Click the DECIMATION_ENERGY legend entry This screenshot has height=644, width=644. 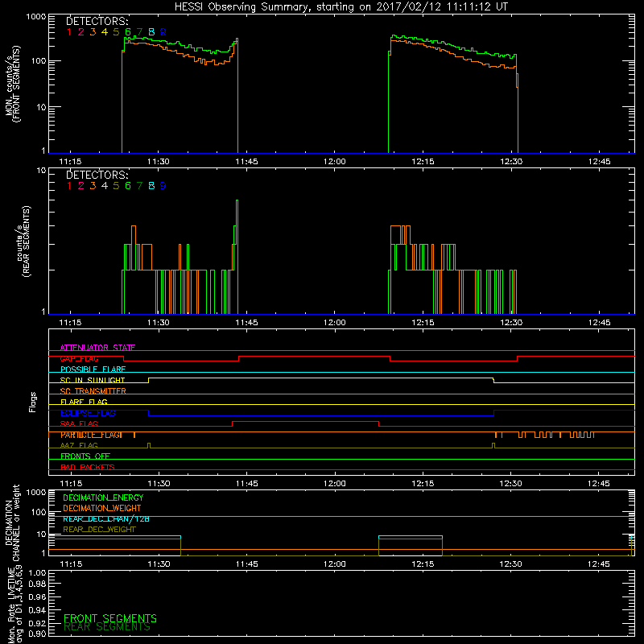pyautogui.click(x=103, y=497)
